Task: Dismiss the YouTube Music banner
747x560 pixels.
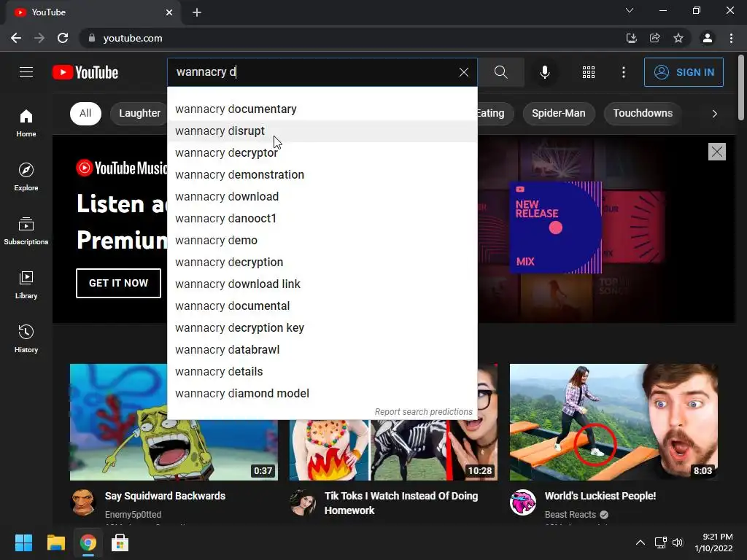Action: [717, 152]
